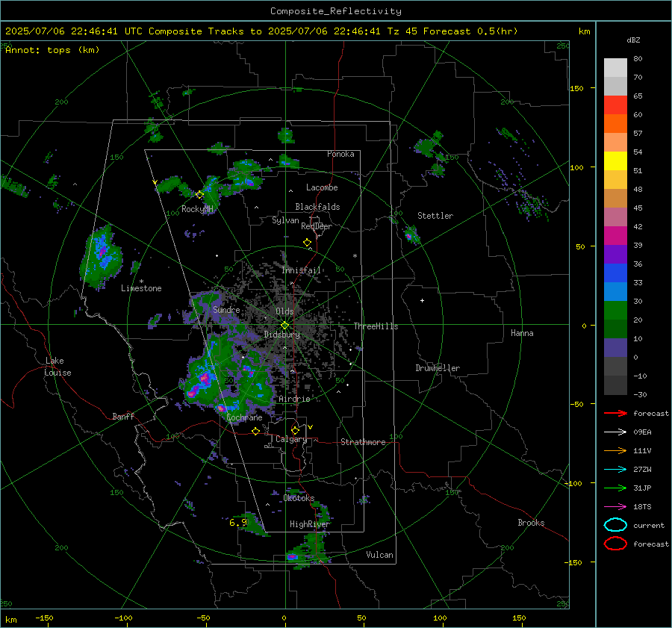Click the Hanna label

522,333
